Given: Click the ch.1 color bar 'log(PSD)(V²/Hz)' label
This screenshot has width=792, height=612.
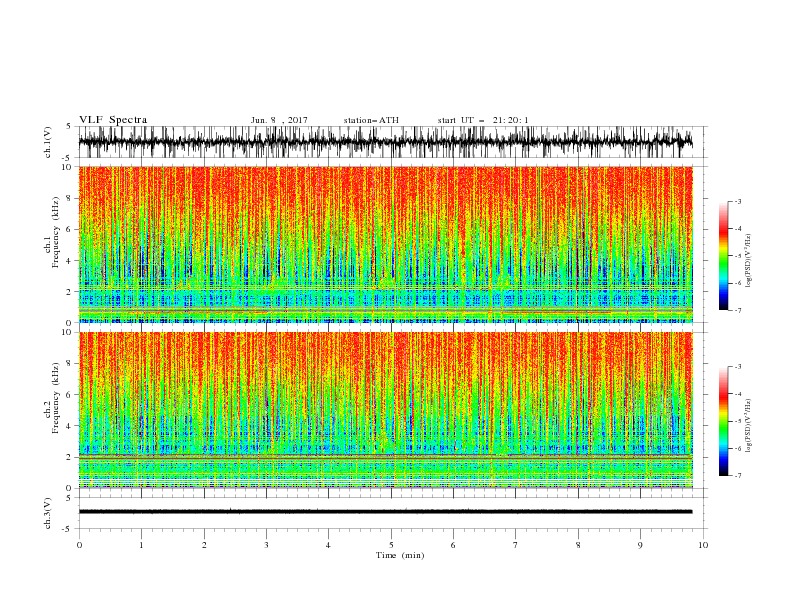Looking at the screenshot, I should (x=749, y=261).
